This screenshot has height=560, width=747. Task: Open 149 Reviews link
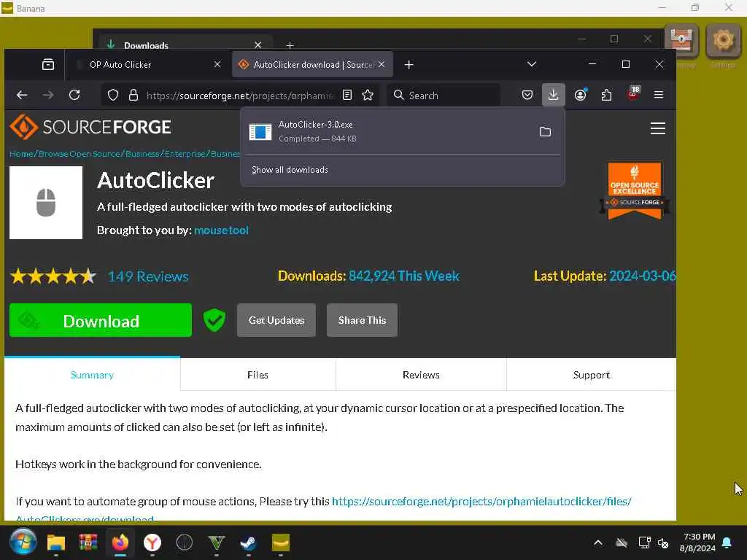(148, 276)
